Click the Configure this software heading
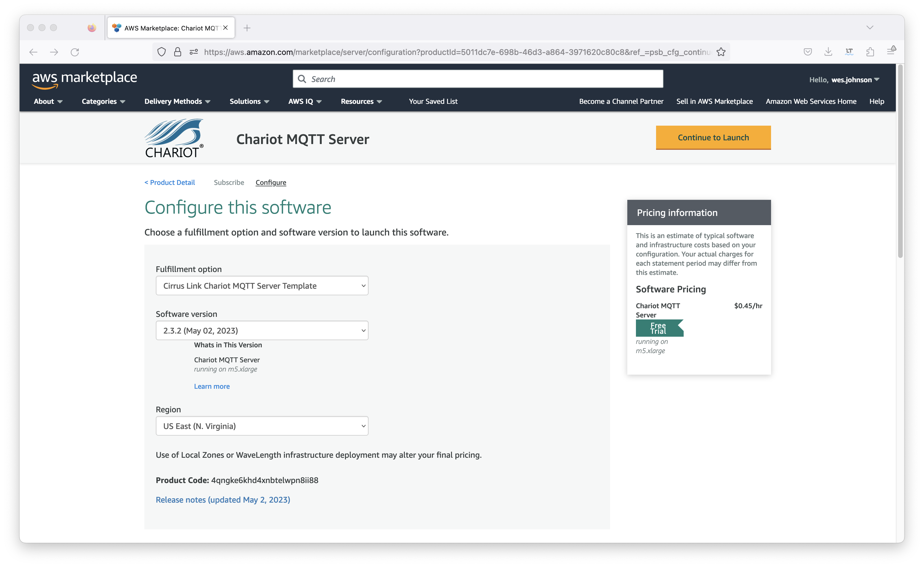The width and height of the screenshot is (924, 567). (238, 207)
